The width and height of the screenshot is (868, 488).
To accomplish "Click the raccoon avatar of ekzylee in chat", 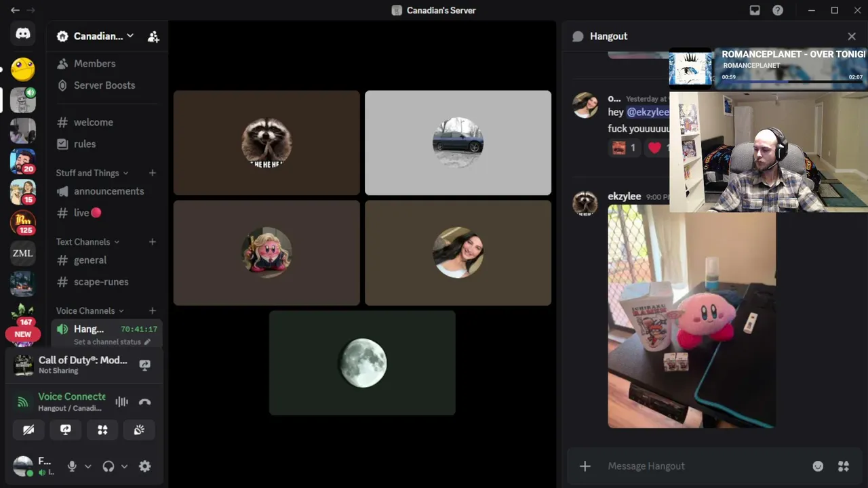I will [585, 202].
